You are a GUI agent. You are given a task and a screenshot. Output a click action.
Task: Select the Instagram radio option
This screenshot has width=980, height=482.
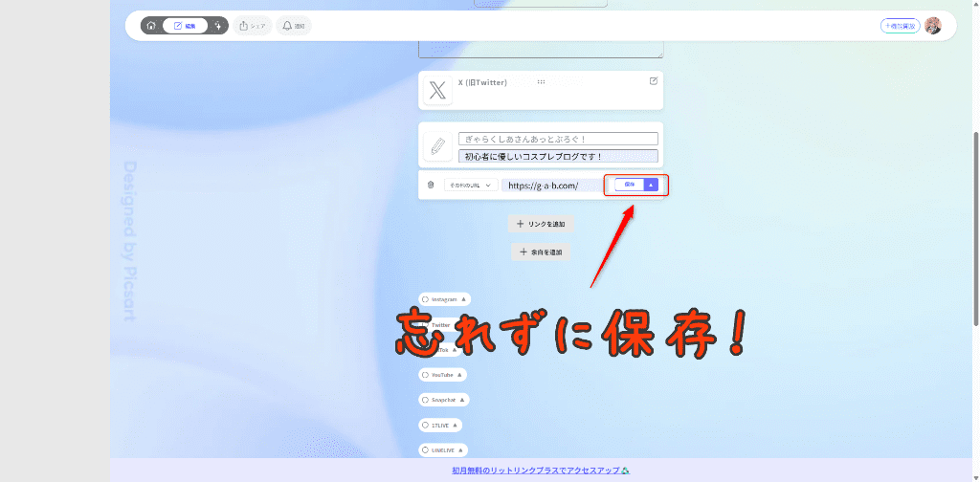tap(425, 299)
